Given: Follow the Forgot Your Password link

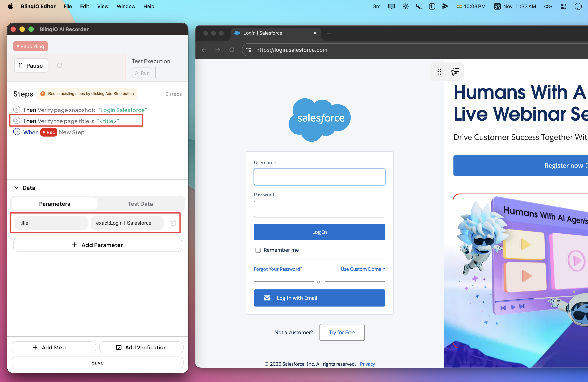Looking at the screenshot, I should click(278, 269).
